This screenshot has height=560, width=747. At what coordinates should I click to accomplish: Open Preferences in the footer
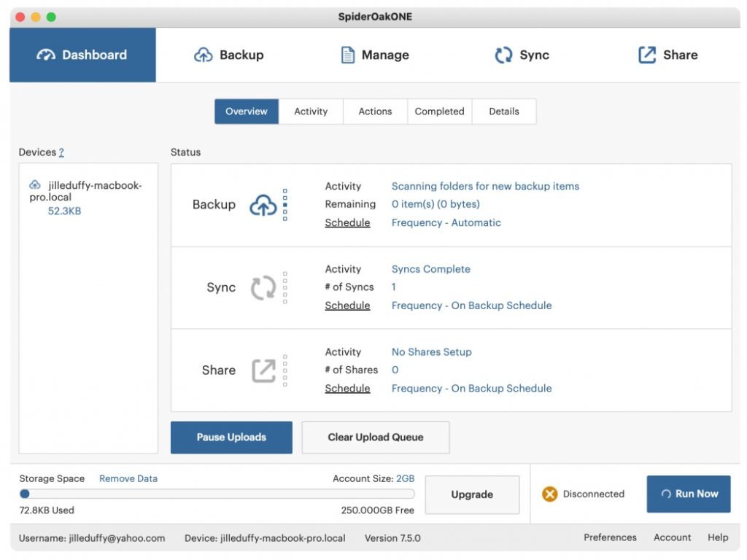tap(610, 537)
